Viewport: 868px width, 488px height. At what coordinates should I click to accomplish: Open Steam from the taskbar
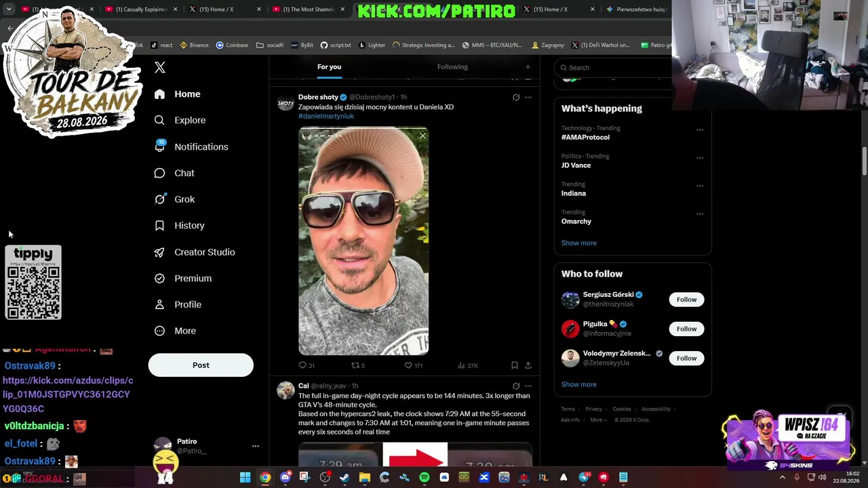344,478
